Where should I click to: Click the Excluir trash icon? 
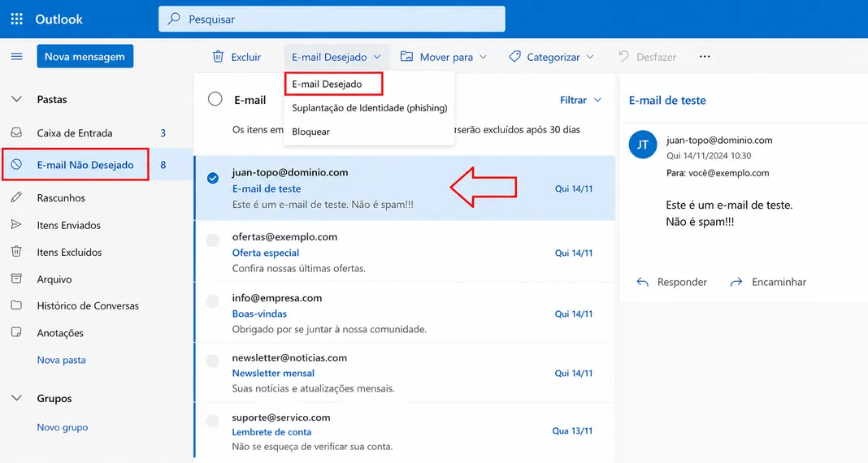tap(218, 56)
